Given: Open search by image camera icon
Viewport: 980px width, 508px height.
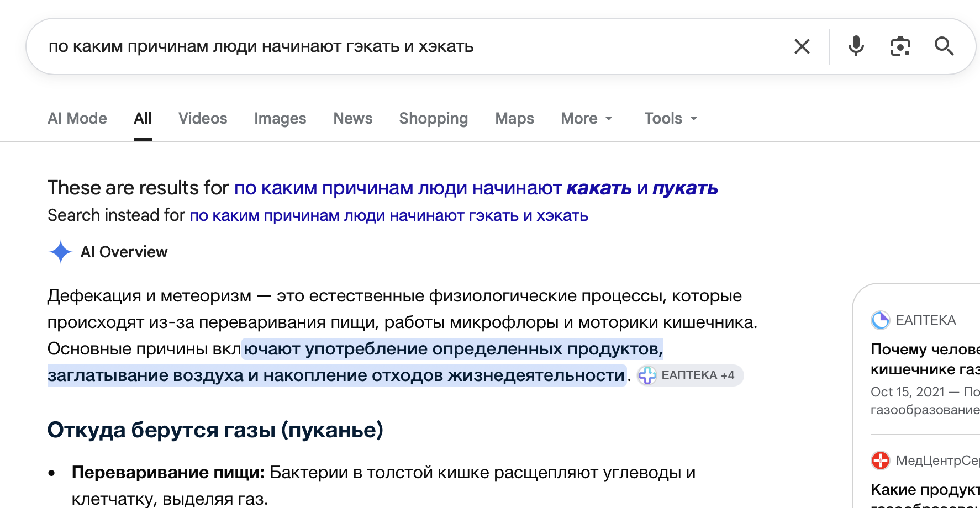Looking at the screenshot, I should click(900, 46).
